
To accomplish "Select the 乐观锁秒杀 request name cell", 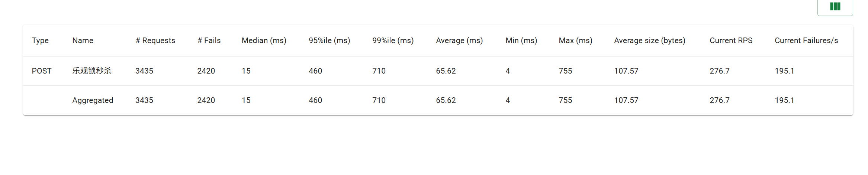I will click(x=92, y=71).
